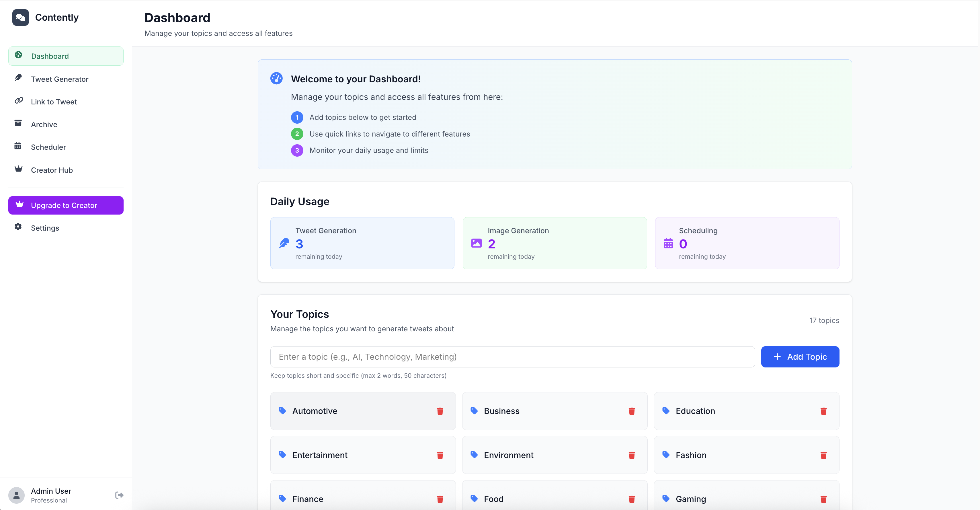This screenshot has width=980, height=510.
Task: Select the Dashboard sidebar entry
Action: 50,56
